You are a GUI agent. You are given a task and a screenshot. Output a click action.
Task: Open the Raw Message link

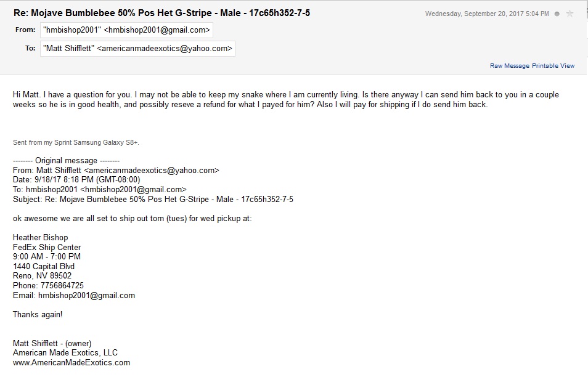coord(510,65)
